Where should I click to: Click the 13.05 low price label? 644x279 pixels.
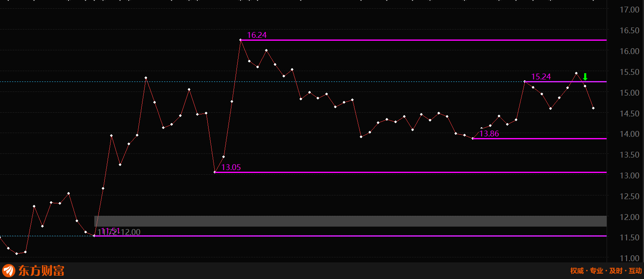click(231, 168)
